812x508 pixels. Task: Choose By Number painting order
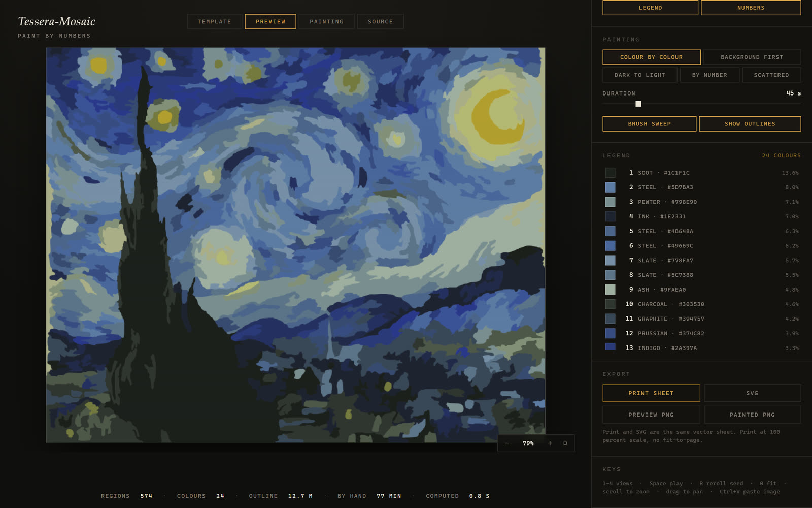tap(709, 75)
